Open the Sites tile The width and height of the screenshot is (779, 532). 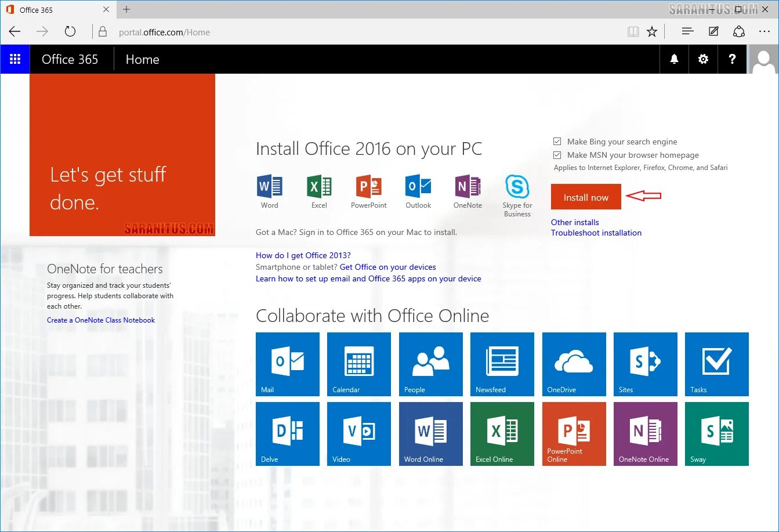[x=646, y=364]
